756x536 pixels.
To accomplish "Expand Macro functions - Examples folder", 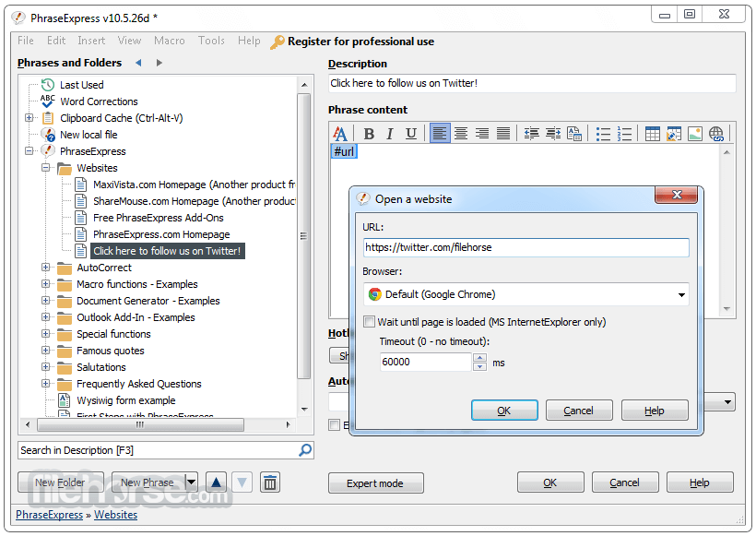I will [x=45, y=283].
